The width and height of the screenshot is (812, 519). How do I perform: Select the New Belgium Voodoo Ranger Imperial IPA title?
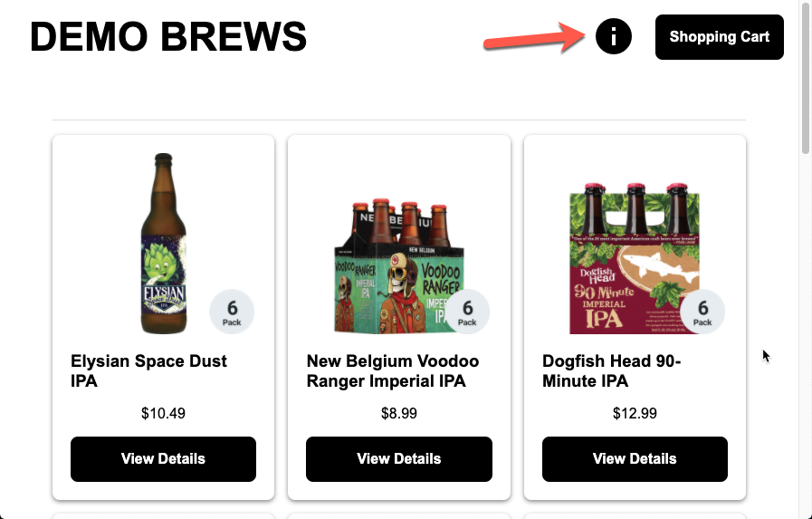[x=393, y=371]
